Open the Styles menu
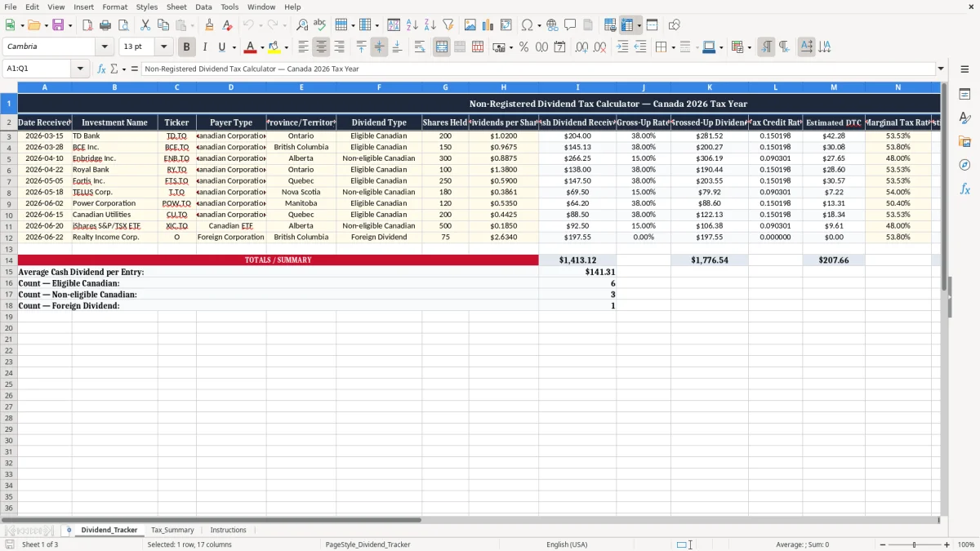The height and width of the screenshot is (551, 980). pyautogui.click(x=147, y=7)
